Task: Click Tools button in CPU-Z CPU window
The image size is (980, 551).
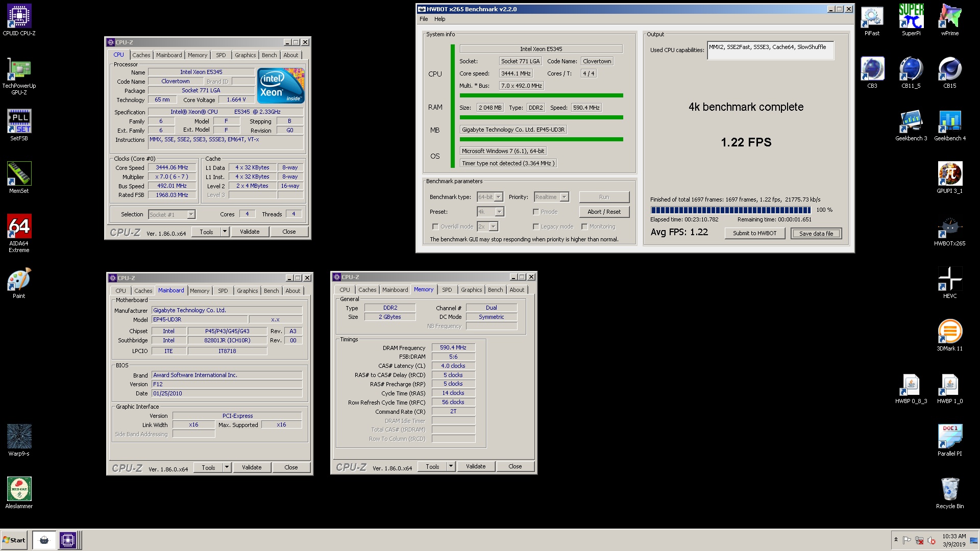Action: (x=206, y=232)
